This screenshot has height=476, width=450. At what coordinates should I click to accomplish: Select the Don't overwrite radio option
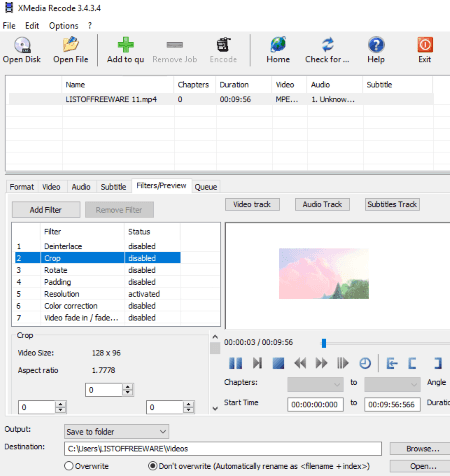point(153,466)
